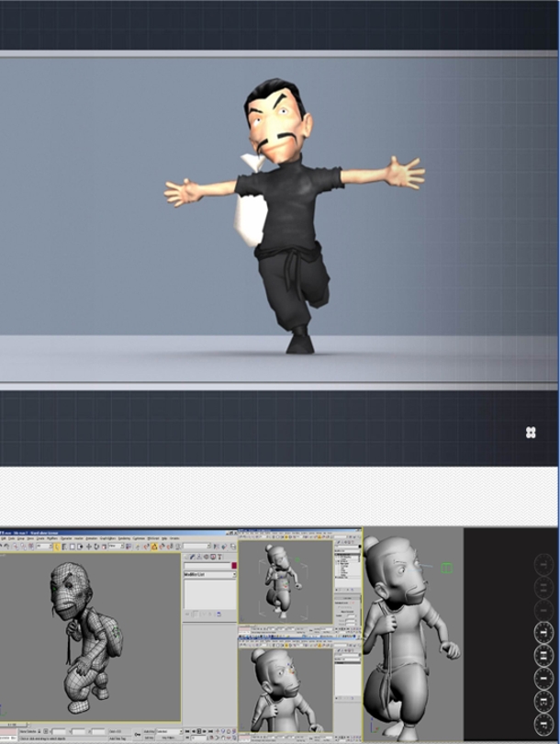Open Select by Name tool
Image resolution: width=560 pixels, height=744 pixels.
[64, 547]
